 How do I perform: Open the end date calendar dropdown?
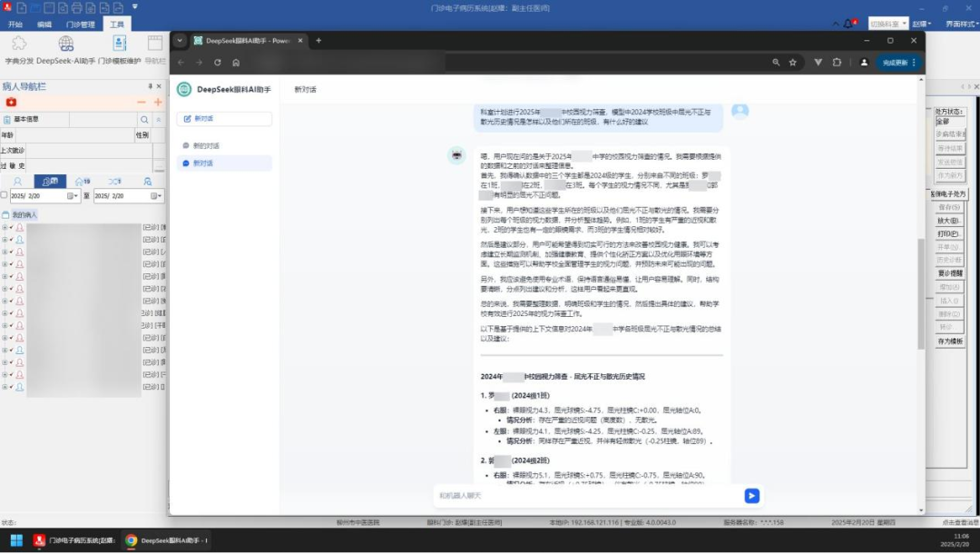pos(157,195)
